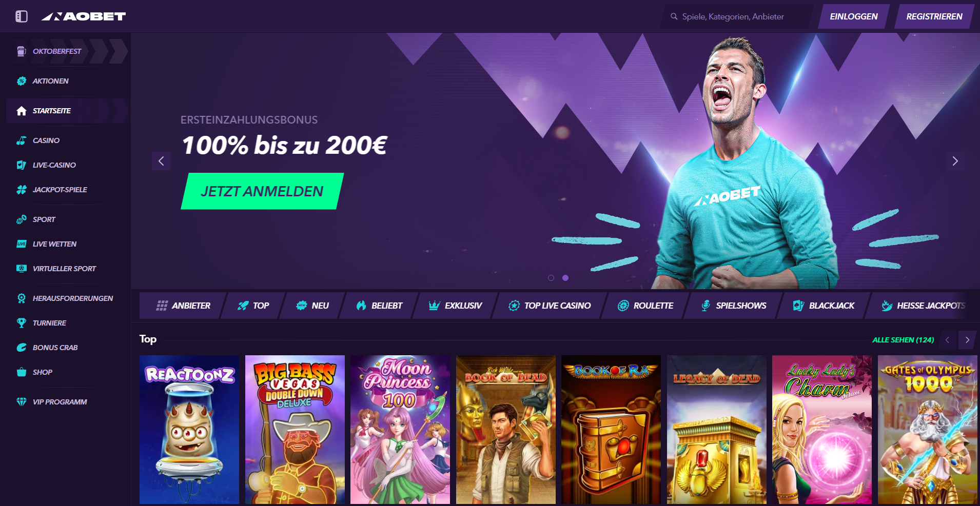Click the Jetzt Anmelden button
The image size is (980, 506).
point(262,191)
